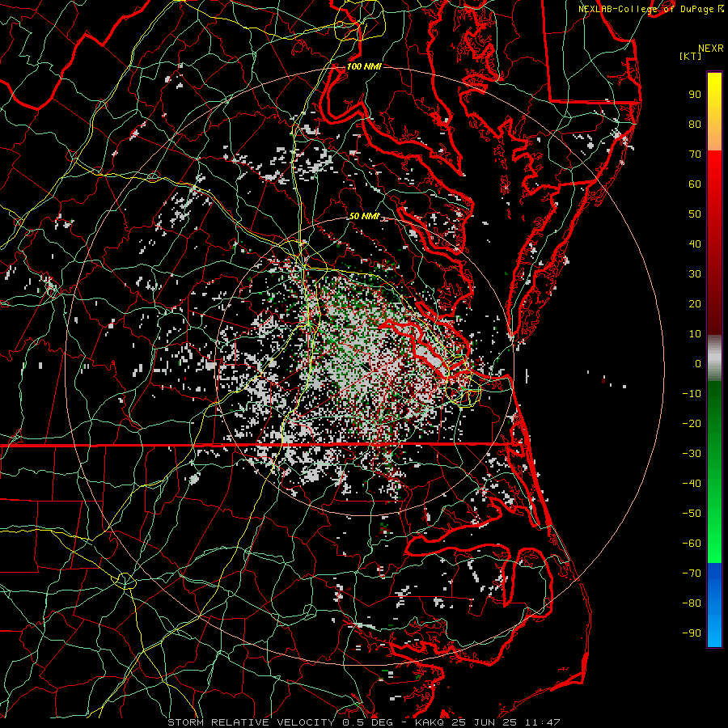Click the -50 value on the velocity scale
Viewport: 728px width, 728px height.
692,514
